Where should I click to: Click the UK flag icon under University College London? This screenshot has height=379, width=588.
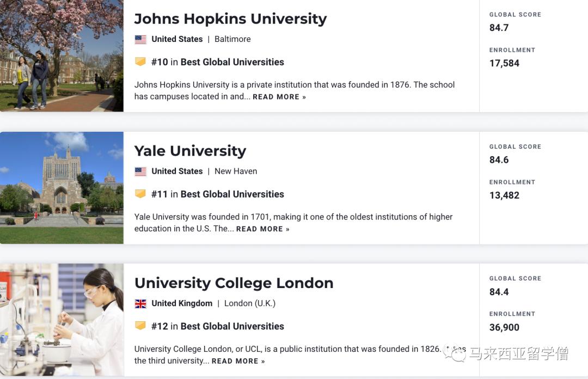tap(140, 303)
